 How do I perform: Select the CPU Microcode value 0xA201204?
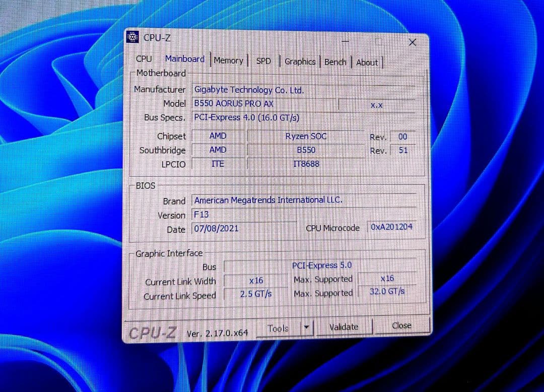click(x=391, y=227)
